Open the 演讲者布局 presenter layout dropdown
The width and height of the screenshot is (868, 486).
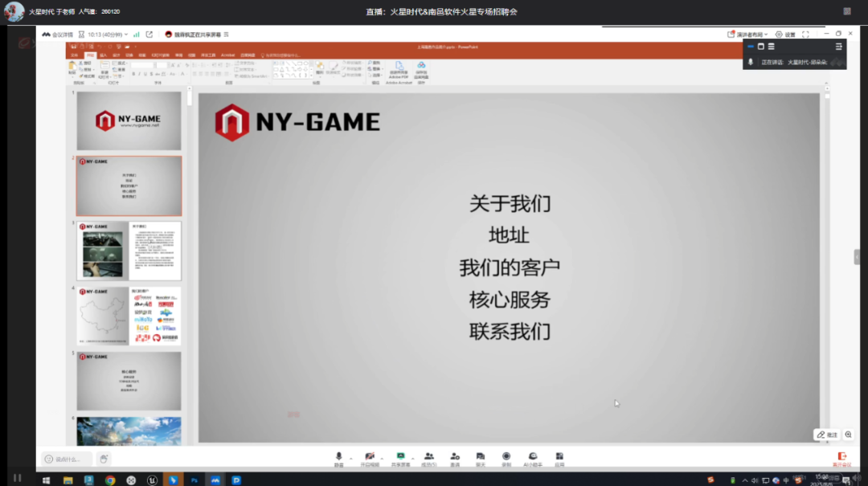coord(747,35)
